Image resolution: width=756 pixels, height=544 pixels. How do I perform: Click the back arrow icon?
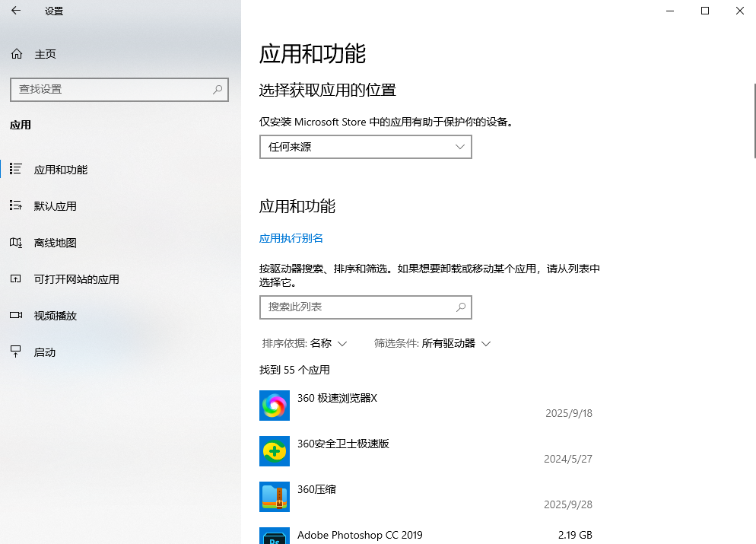16,11
